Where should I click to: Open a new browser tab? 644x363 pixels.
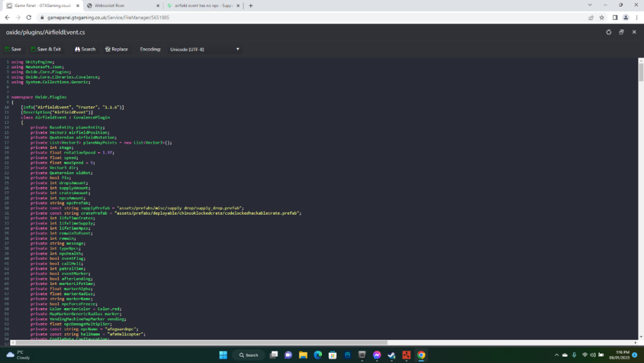(251, 6)
